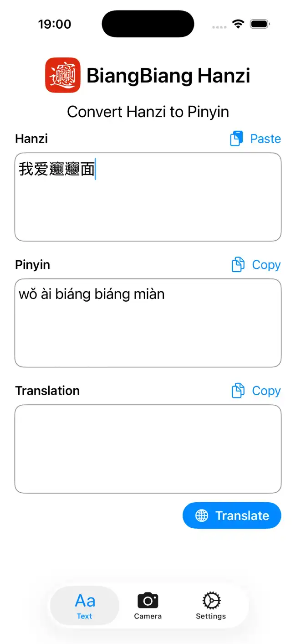Tap the Copy label for Translation
The width and height of the screenshot is (296, 644).
pyautogui.click(x=266, y=391)
